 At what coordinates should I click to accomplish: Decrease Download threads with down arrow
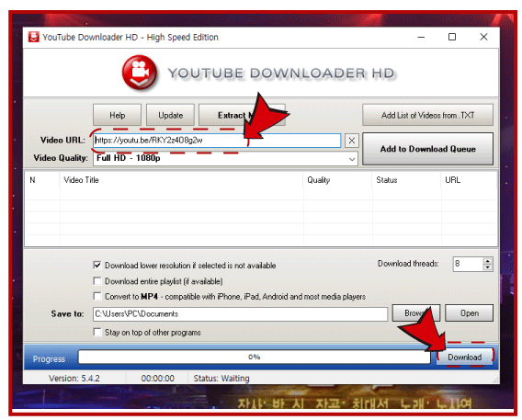pyautogui.click(x=488, y=267)
